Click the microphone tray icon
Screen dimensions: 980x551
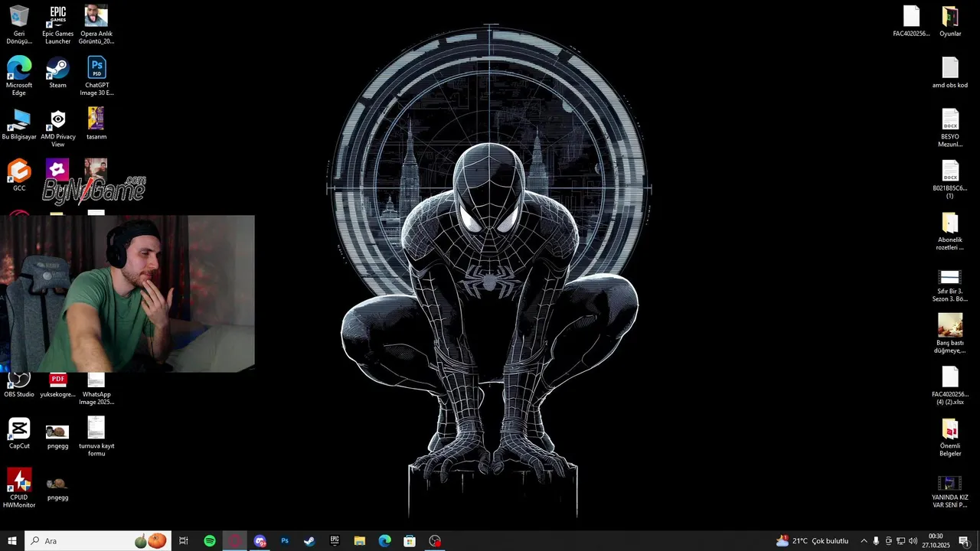[876, 541]
